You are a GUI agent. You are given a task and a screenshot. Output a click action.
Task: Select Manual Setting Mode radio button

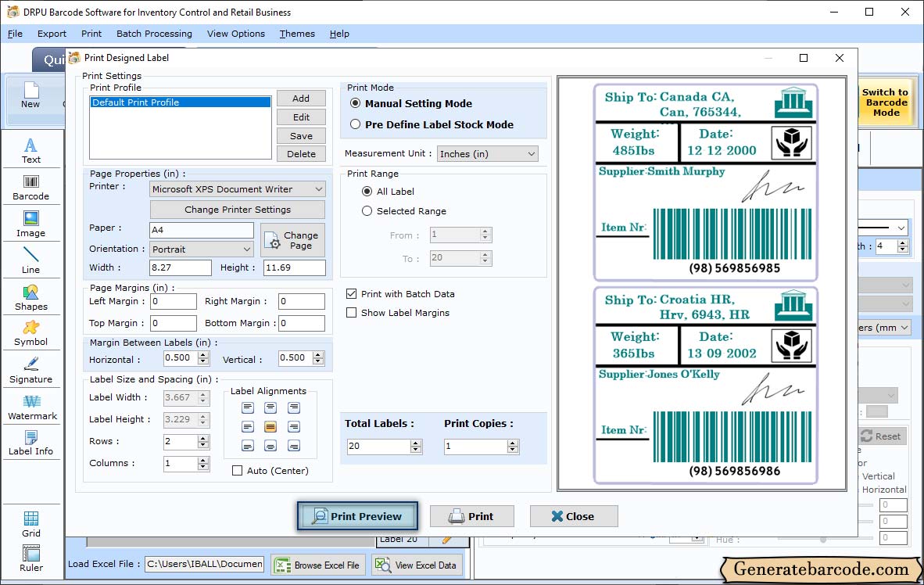[356, 103]
